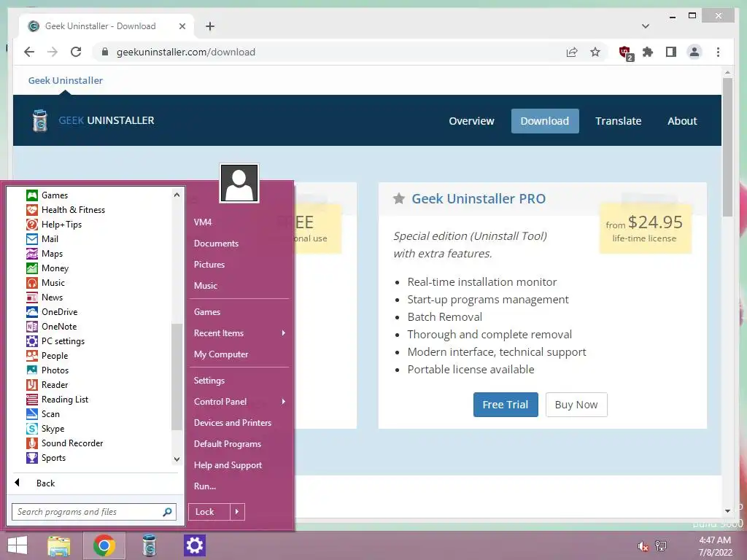
Task: Open the OneNote app icon
Action: click(x=32, y=327)
